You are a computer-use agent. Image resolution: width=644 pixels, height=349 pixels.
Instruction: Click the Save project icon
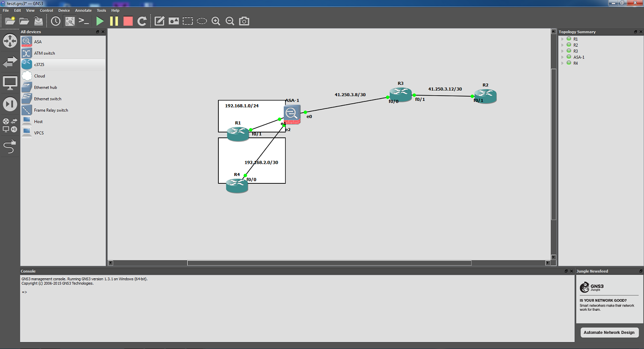click(38, 21)
